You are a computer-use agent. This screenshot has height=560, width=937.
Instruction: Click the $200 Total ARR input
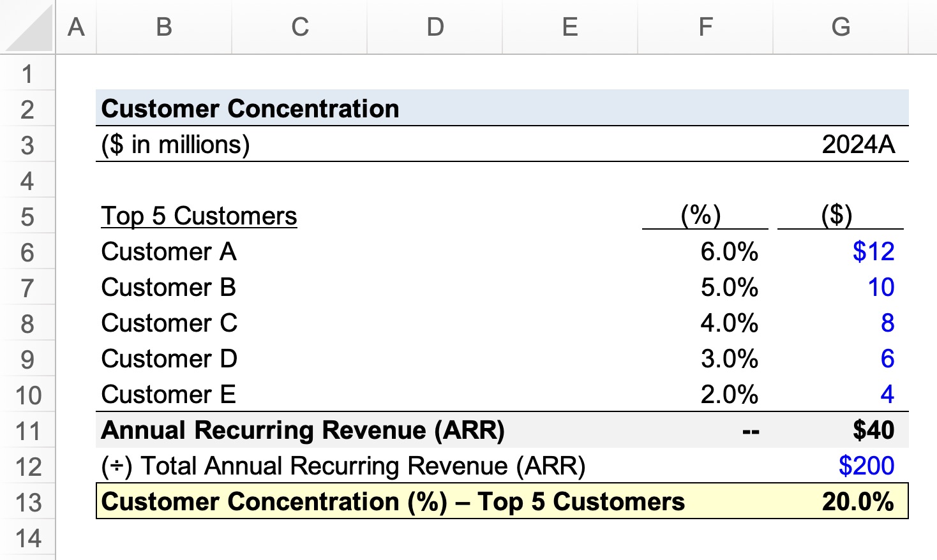866,466
